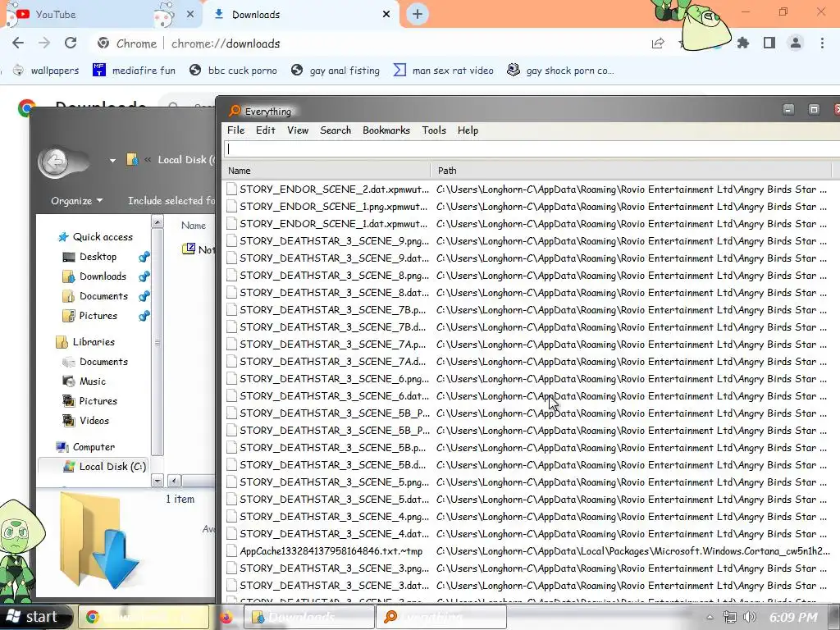Select STORY_ENDOR_SCENE_2.dat file row

(x=527, y=189)
